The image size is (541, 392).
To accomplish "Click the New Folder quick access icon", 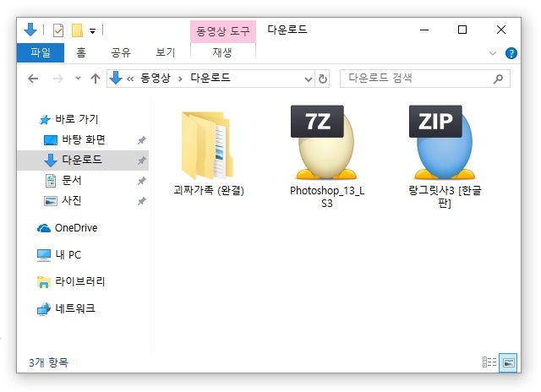I will (77, 30).
